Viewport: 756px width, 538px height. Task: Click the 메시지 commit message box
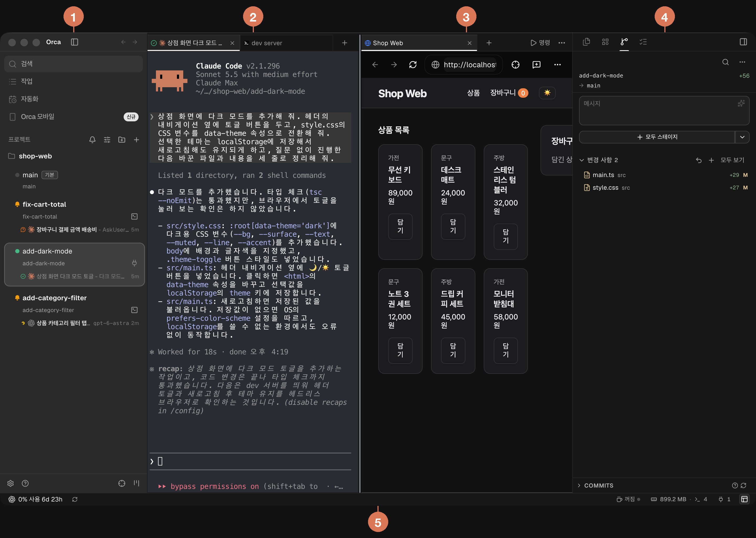click(664, 111)
